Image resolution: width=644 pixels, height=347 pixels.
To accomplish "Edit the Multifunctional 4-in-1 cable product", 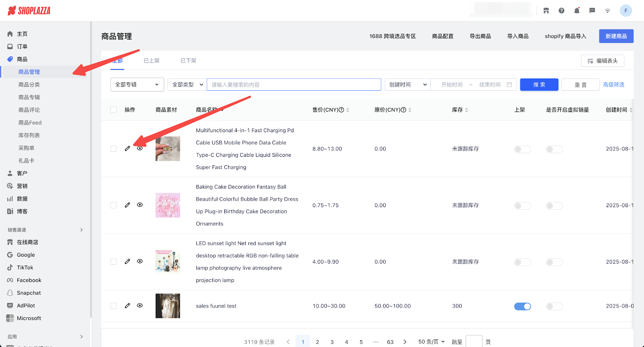I will pyautogui.click(x=127, y=148).
